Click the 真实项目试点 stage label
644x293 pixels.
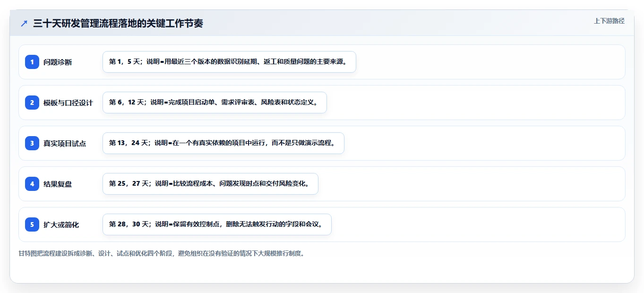[x=65, y=144]
